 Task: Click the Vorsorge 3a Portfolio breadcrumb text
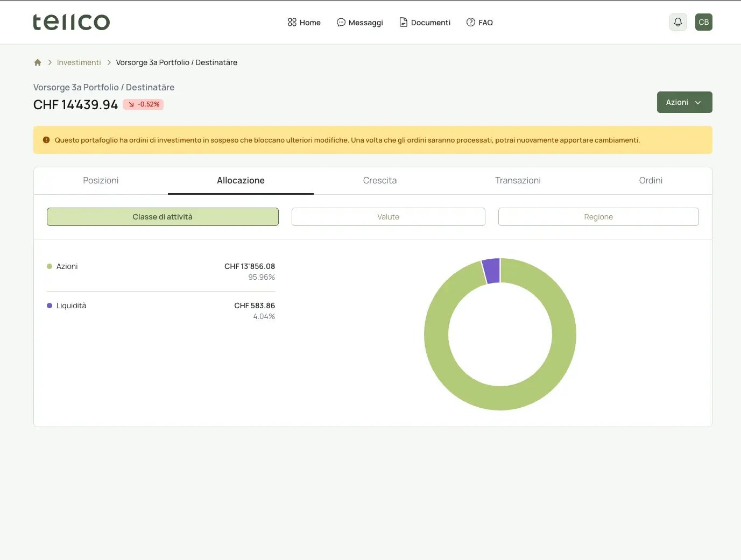point(177,62)
